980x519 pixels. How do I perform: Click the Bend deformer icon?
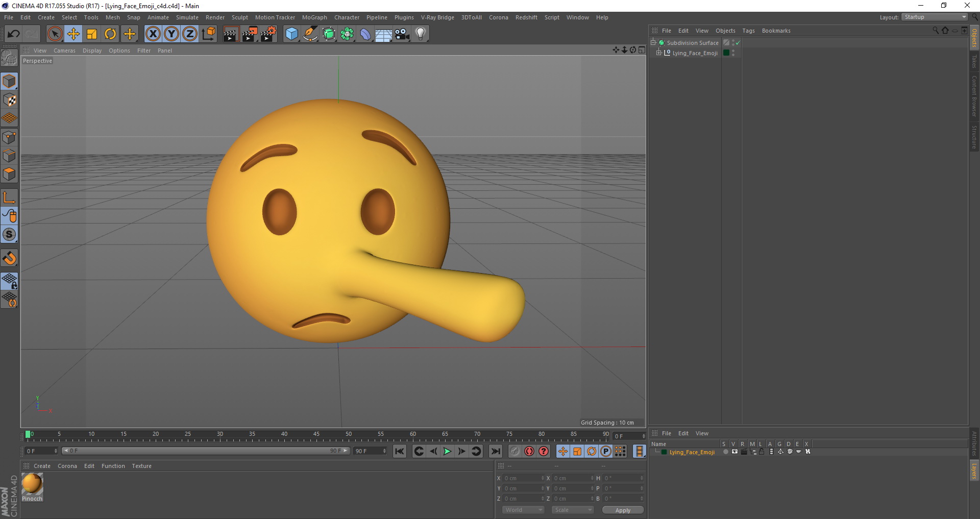365,34
